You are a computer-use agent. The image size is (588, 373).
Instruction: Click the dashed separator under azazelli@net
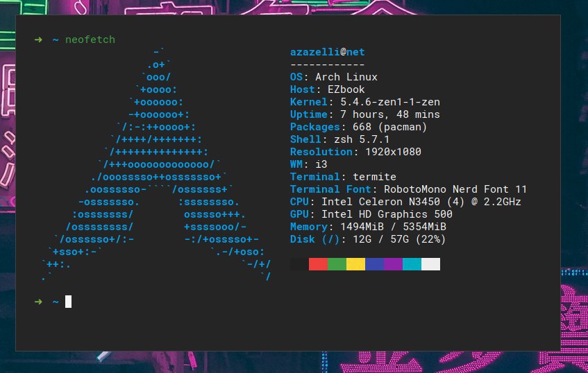click(x=328, y=64)
